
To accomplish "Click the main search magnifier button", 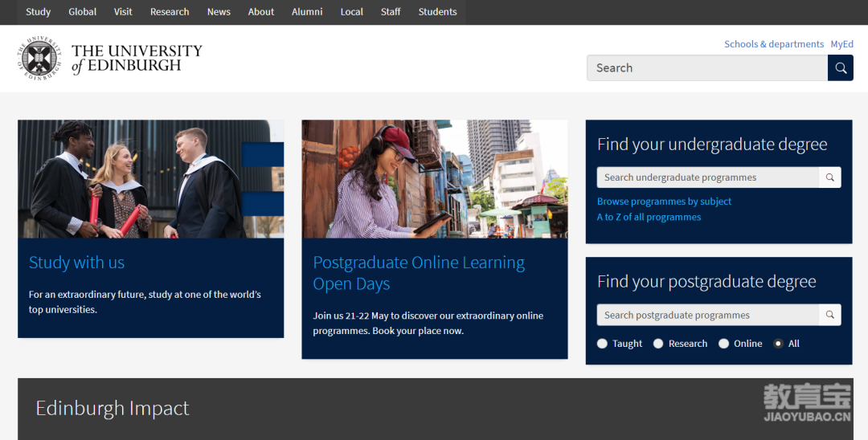I will pos(841,68).
